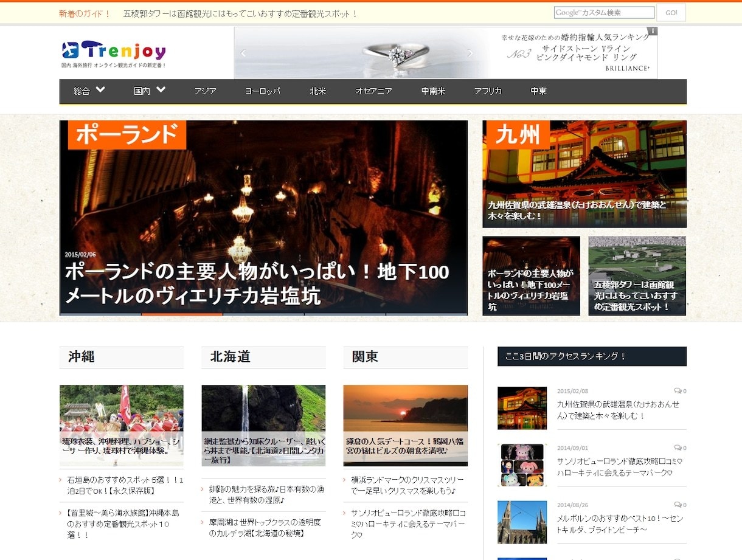The height and width of the screenshot is (560, 742).
Task: Select the last slider progress segment
Action: pos(427,314)
